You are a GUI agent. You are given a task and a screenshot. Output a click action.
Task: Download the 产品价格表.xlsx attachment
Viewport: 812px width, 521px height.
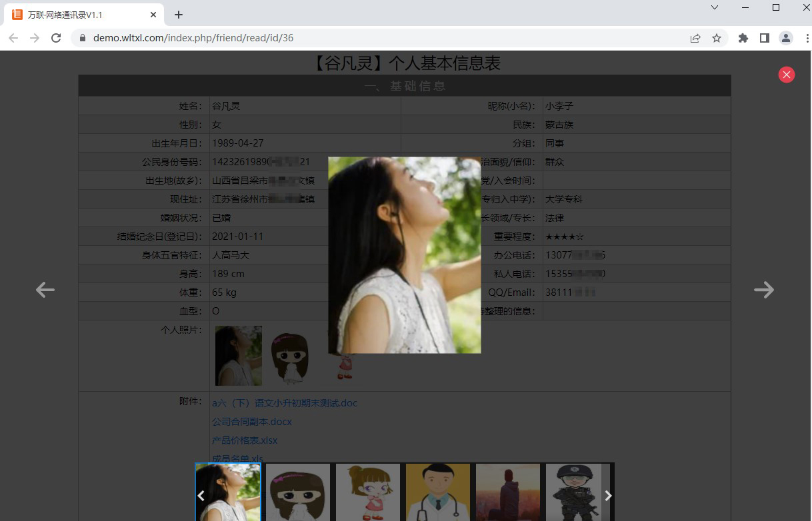click(245, 440)
